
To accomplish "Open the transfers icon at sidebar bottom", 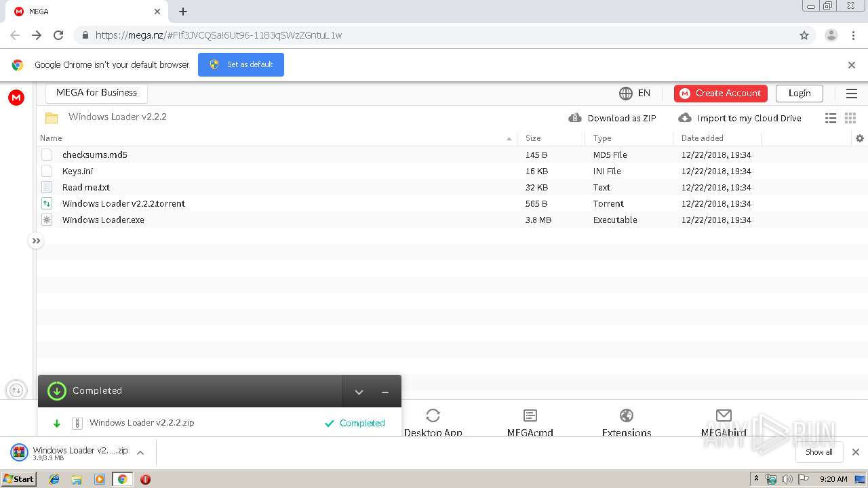I will click(16, 390).
